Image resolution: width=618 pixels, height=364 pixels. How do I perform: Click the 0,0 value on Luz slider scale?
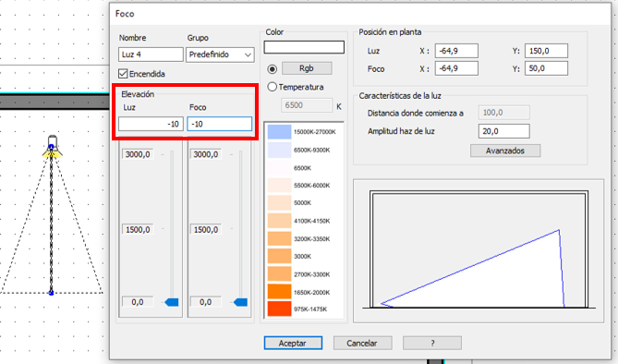click(x=138, y=302)
